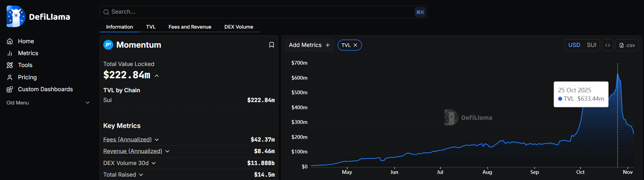Collapse the Total Value Locked chevron
The width and height of the screenshot is (644, 180).
pos(157,76)
